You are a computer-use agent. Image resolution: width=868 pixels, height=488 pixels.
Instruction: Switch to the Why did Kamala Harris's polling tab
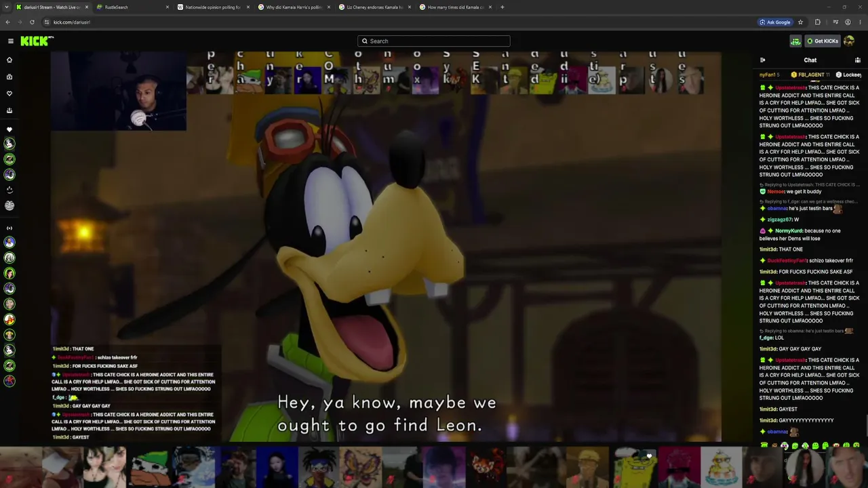coord(294,7)
